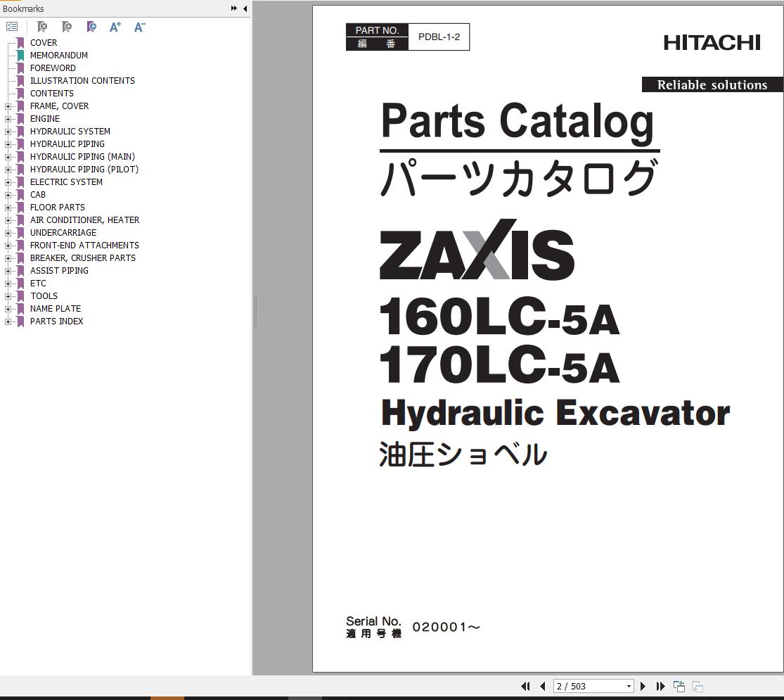Screen dimensions: 784x700
Task: Open the UNDERCARRIAGE bookmark label
Action: (63, 233)
